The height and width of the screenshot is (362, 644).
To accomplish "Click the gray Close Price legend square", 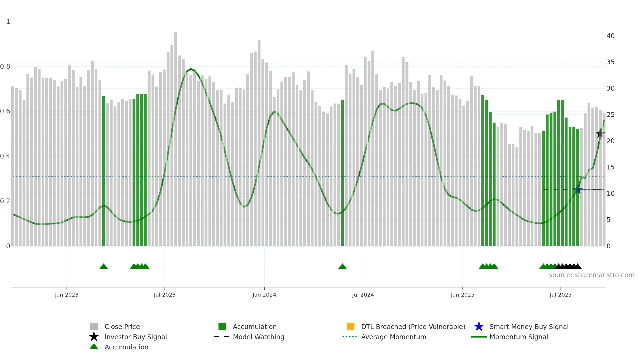I will point(94,327).
